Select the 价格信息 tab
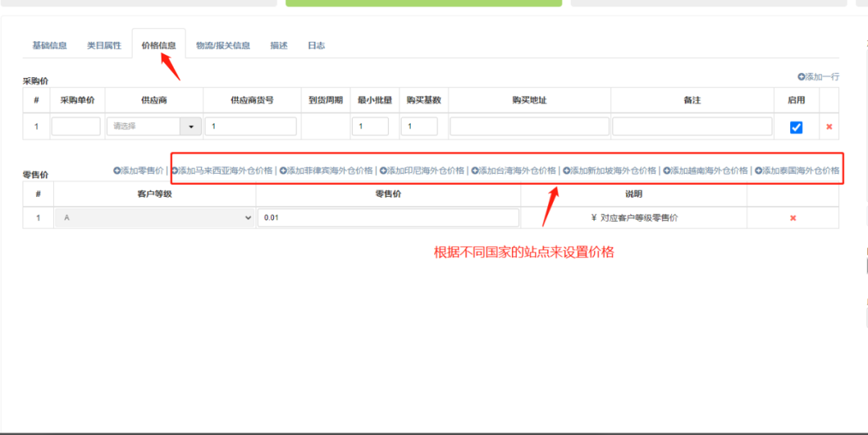Image resolution: width=868 pixels, height=435 pixels. click(159, 46)
